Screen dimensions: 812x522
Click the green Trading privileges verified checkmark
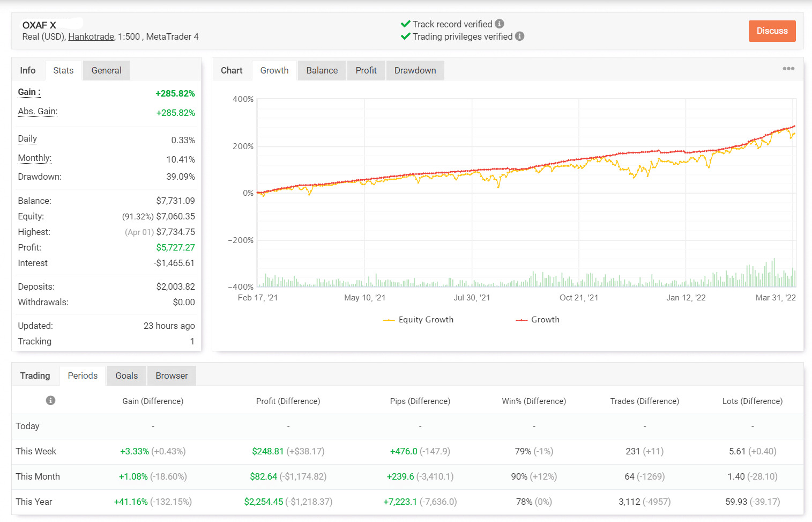coord(406,36)
